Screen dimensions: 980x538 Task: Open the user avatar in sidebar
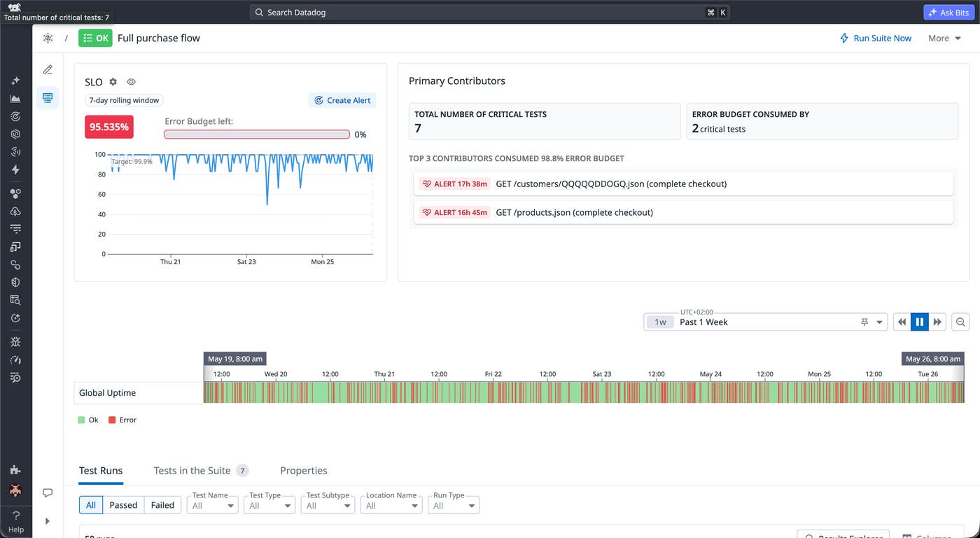(x=15, y=490)
